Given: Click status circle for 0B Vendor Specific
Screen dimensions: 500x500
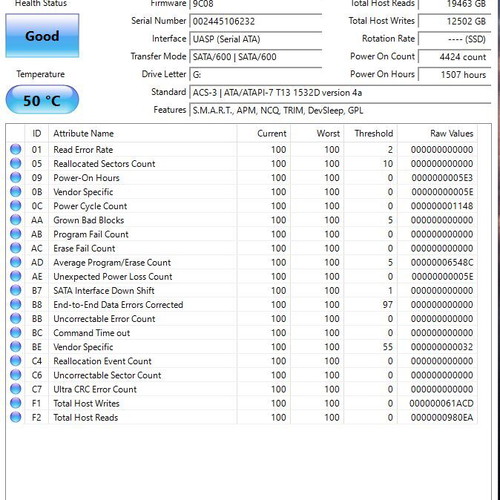Looking at the screenshot, I should coord(15,192).
